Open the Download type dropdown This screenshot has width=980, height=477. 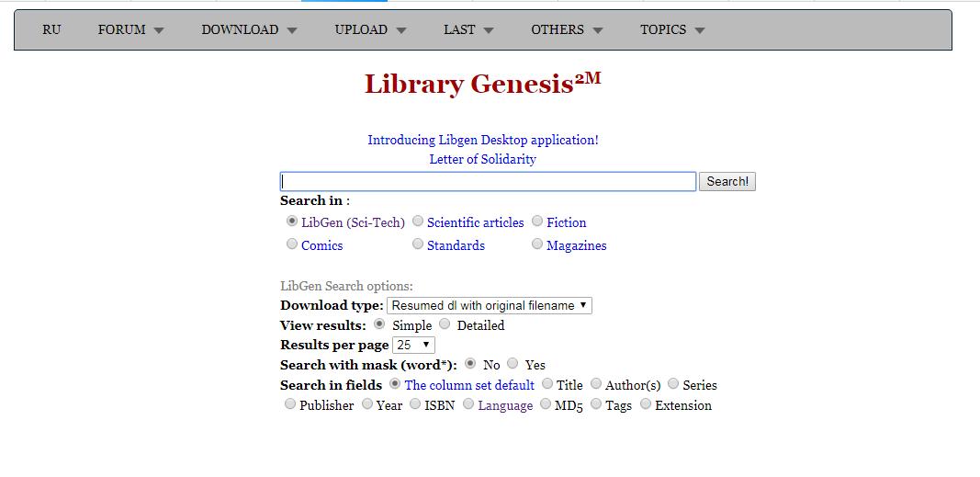click(x=490, y=306)
